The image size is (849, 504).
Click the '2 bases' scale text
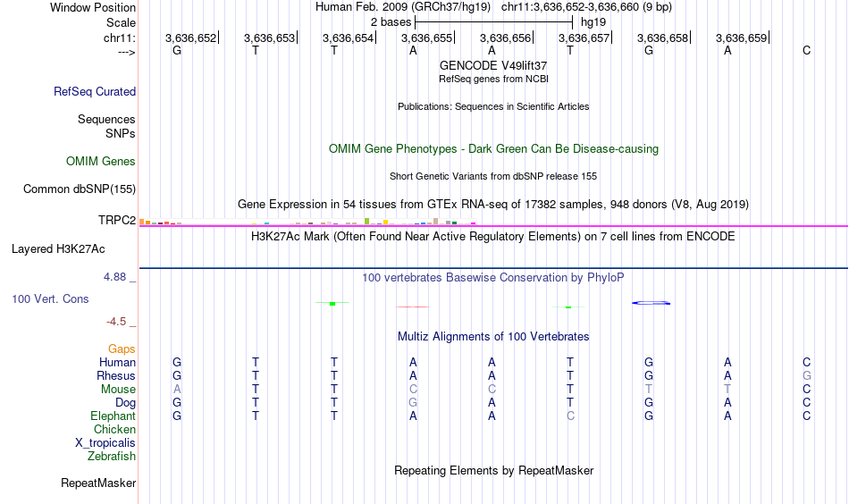pos(391,22)
